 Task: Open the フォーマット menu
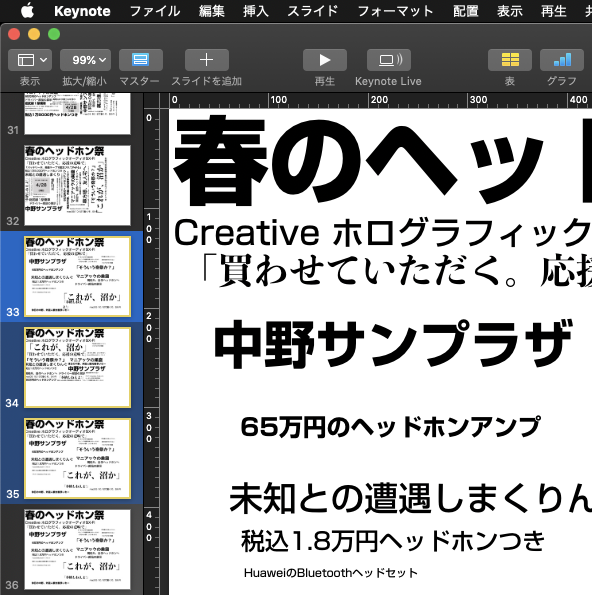pyautogui.click(x=395, y=11)
